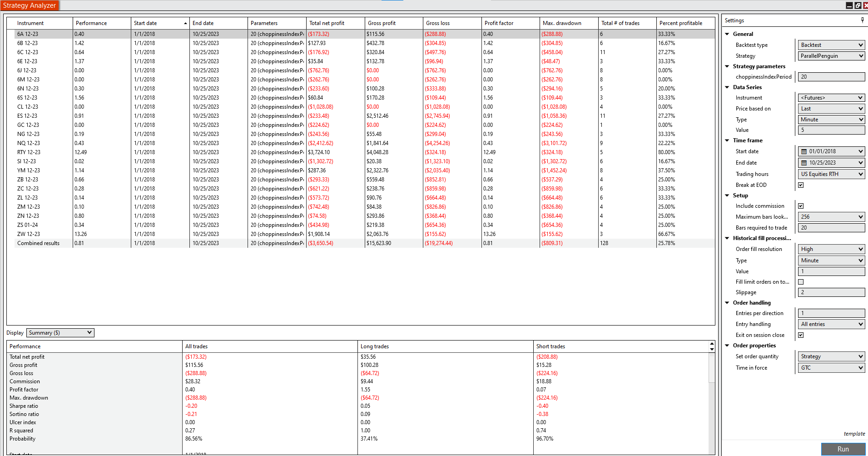Open the Historical fill processing Type dropdown
Screen dimensions: 868x456
pyautogui.click(x=831, y=261)
